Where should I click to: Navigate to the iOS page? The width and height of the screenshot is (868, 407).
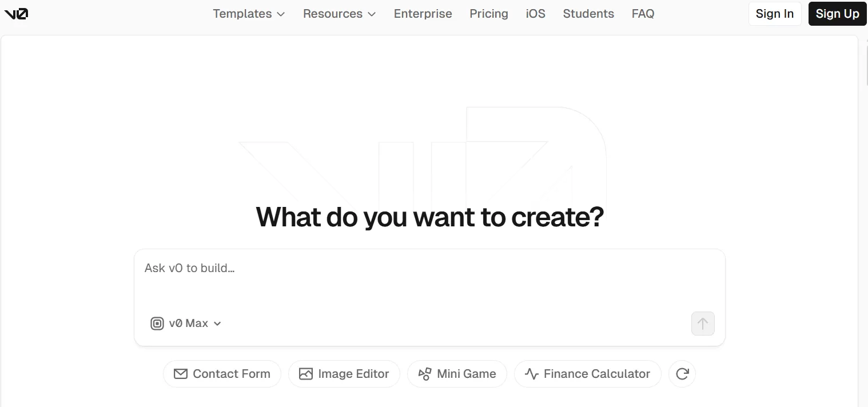pos(535,14)
